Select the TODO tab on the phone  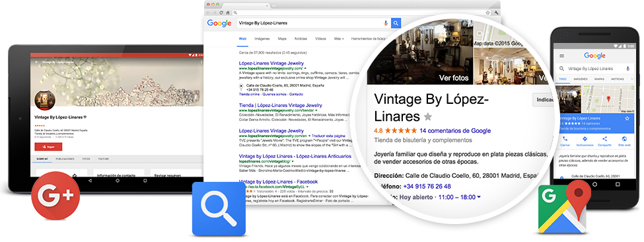click(x=562, y=79)
